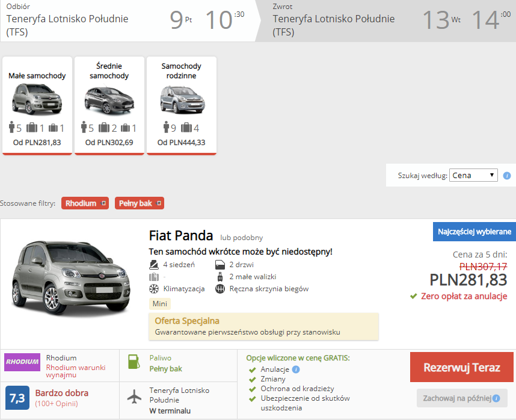Click the seats icon by 4 siedzeń
This screenshot has width=516, height=420.
(x=154, y=265)
